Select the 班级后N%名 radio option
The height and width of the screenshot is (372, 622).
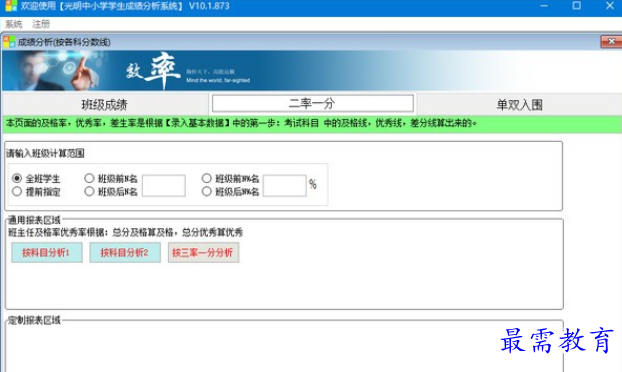coord(230,192)
